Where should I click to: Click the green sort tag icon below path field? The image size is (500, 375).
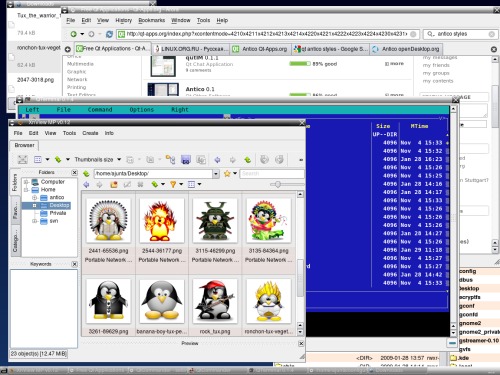click(154, 184)
